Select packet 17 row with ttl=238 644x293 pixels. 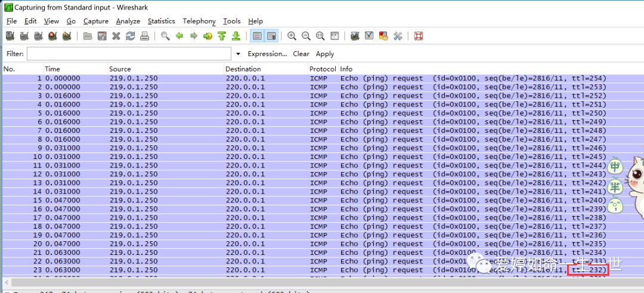point(323,218)
